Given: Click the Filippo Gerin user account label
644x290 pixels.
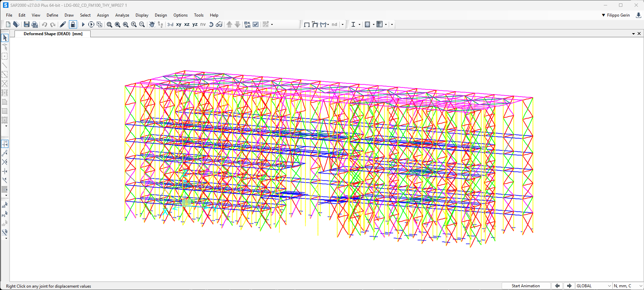Looking at the screenshot, I should click(618, 15).
